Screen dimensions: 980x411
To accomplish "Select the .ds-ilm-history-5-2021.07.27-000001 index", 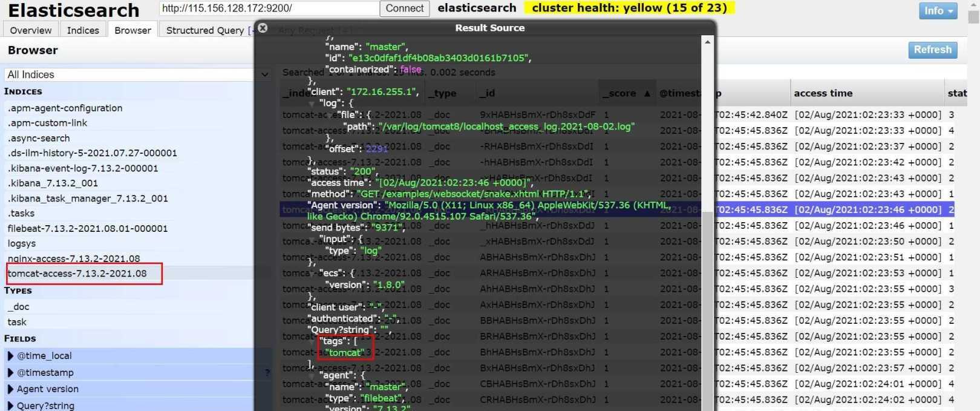I will pyautogui.click(x=92, y=153).
